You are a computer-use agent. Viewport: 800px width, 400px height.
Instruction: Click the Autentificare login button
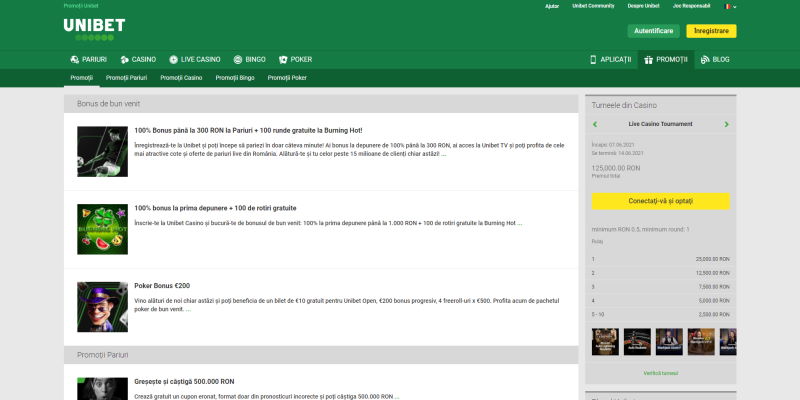click(x=653, y=31)
